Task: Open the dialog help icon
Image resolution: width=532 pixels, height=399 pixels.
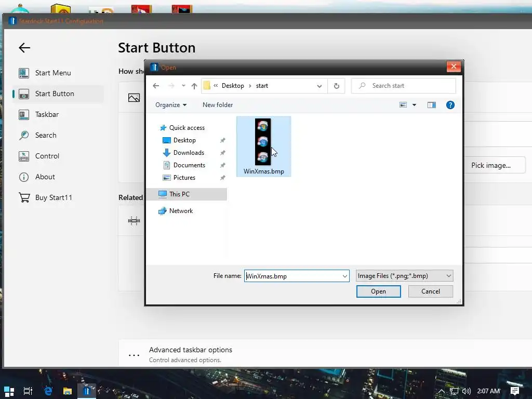Action: point(450,105)
